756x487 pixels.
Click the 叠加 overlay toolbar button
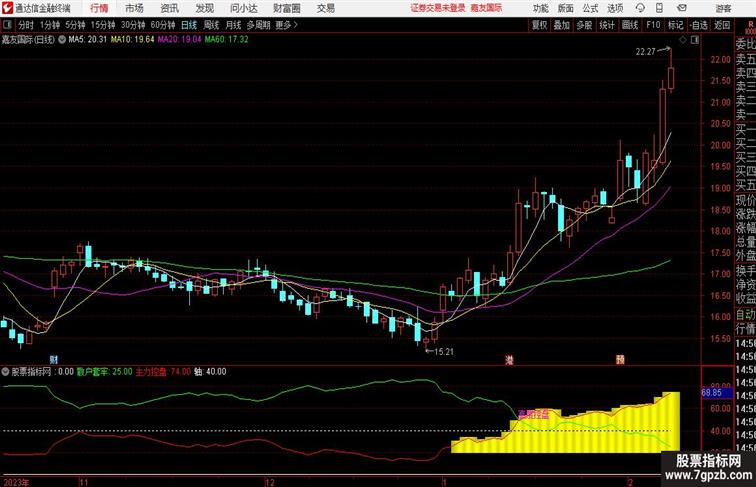[x=562, y=25]
